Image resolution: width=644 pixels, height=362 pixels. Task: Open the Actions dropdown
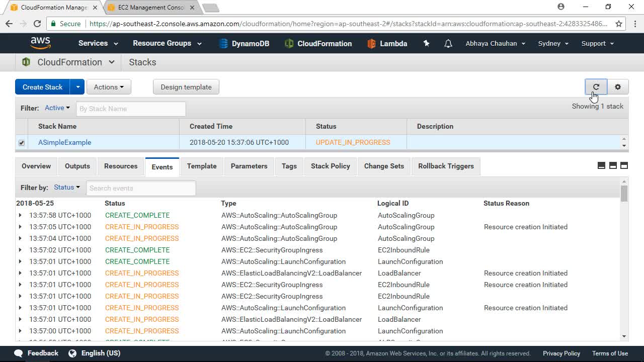[109, 87]
